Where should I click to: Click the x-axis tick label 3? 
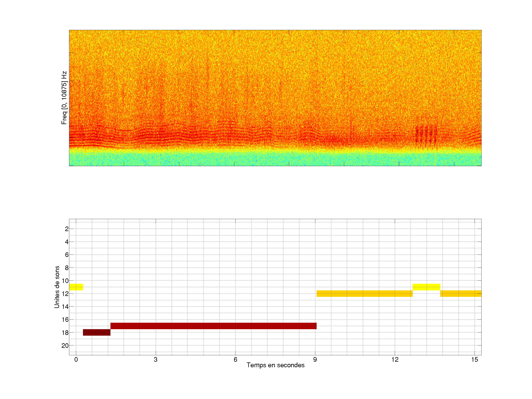156,359
